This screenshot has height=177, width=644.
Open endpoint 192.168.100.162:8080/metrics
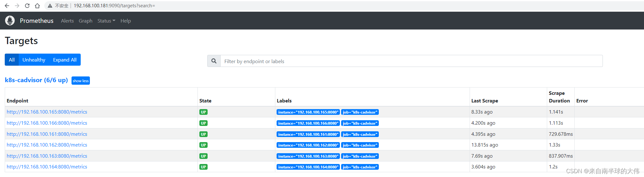(x=47, y=145)
